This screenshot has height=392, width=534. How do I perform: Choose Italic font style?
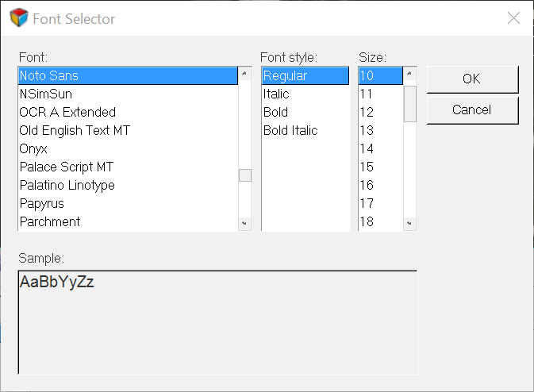point(276,94)
